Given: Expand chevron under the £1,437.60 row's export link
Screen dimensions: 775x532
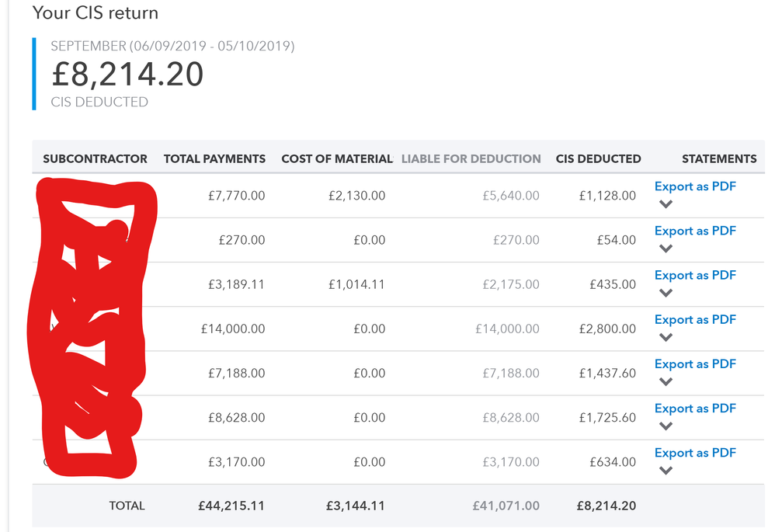Looking at the screenshot, I should 666,381.
